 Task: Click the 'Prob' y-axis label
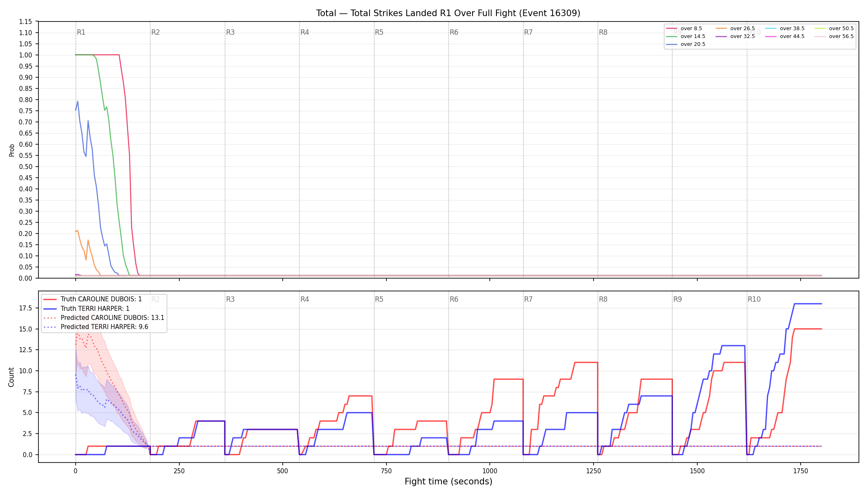point(12,150)
